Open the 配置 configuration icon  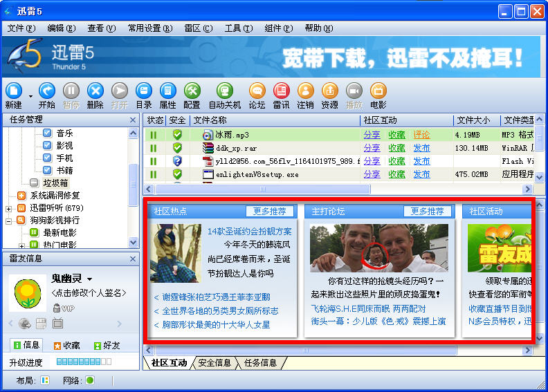192,91
